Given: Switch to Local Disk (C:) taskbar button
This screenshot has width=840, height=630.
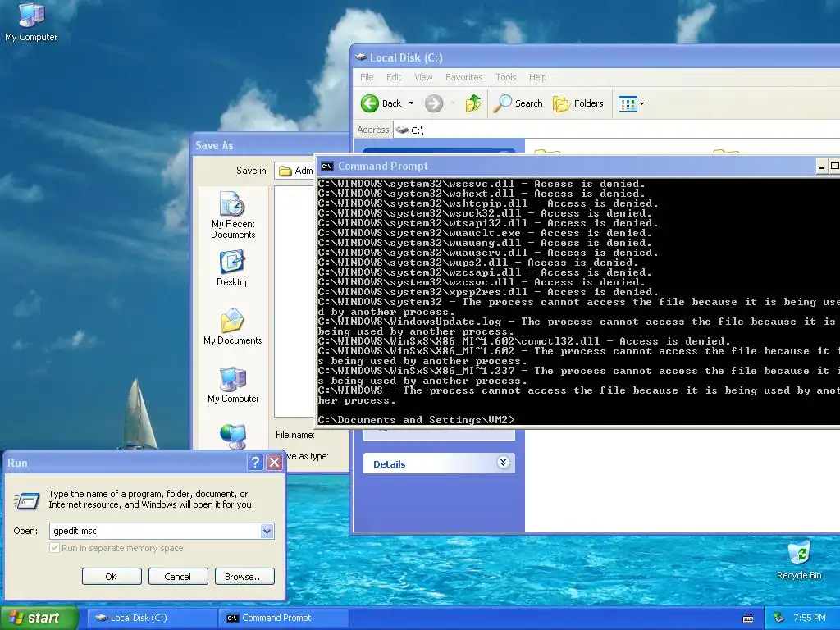Looking at the screenshot, I should tap(152, 618).
